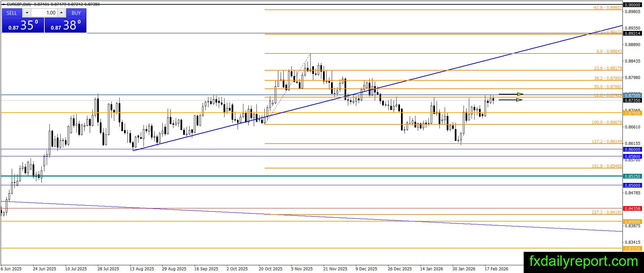This screenshot has width=644, height=273.
Task: Click the 21 Nov 2025 date label
Action: point(335,269)
